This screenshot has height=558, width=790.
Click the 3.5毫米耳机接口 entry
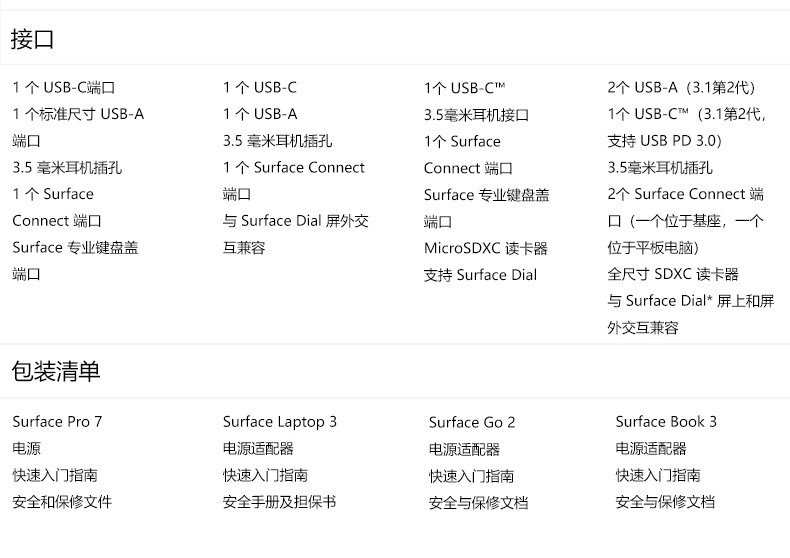[x=476, y=115]
